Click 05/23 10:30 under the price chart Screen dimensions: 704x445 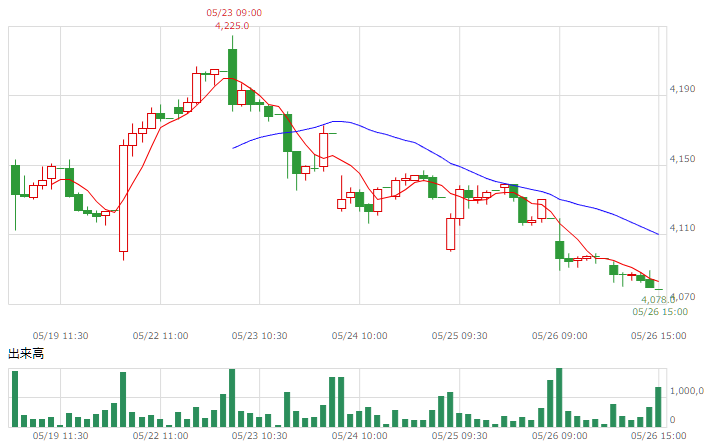coord(260,336)
